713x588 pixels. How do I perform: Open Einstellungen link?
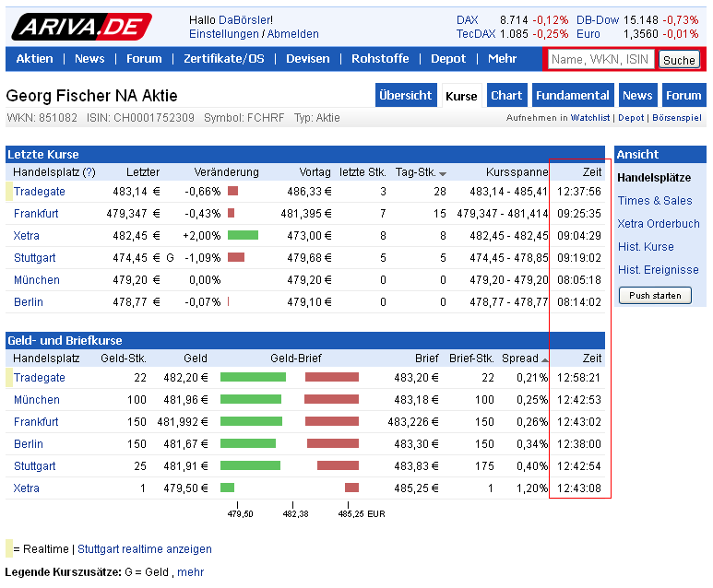coord(224,34)
